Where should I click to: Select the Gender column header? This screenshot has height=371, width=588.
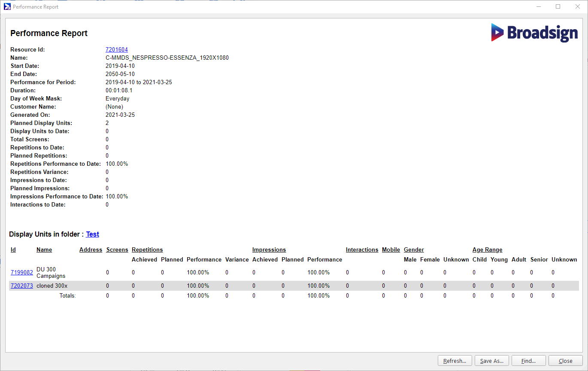(414, 250)
